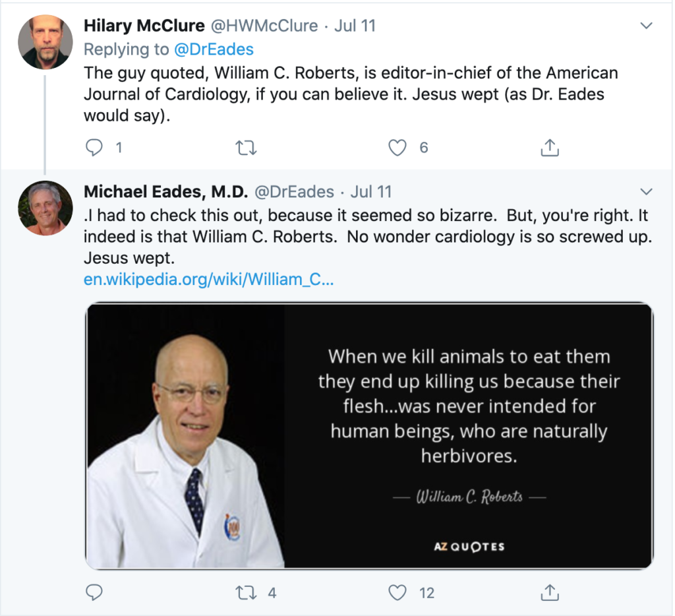Image resolution: width=675 pixels, height=616 pixels.
Task: Like Michael Eades's tweet
Action: 397,592
